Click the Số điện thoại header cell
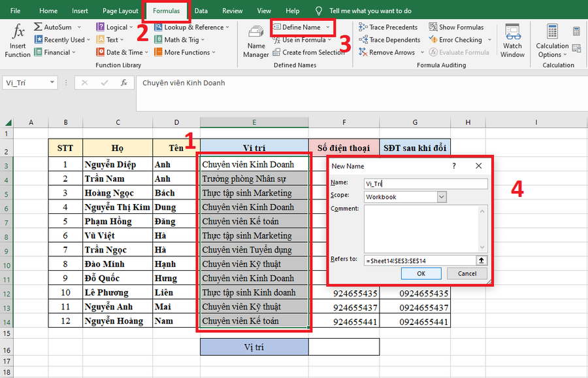 click(344, 148)
